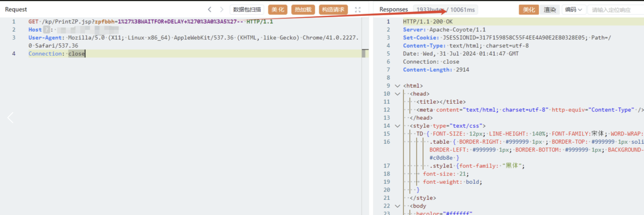
Task: Collapse the <head> tag fold arrow
Action: (x=397, y=94)
